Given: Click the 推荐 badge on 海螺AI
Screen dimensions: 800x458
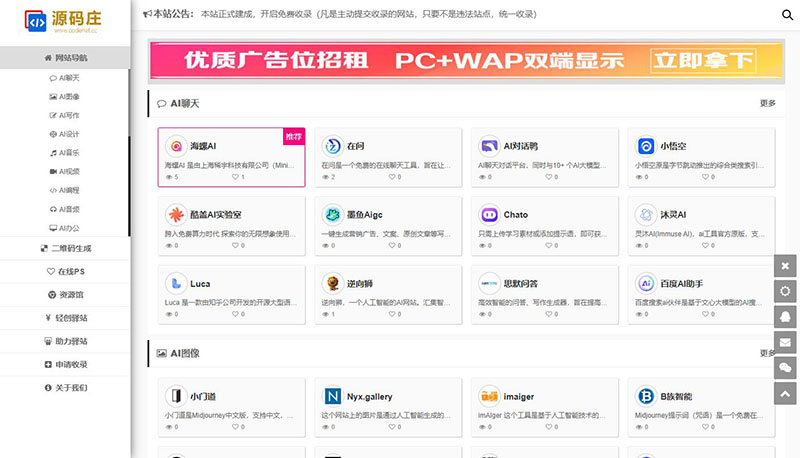Looking at the screenshot, I should point(294,137).
